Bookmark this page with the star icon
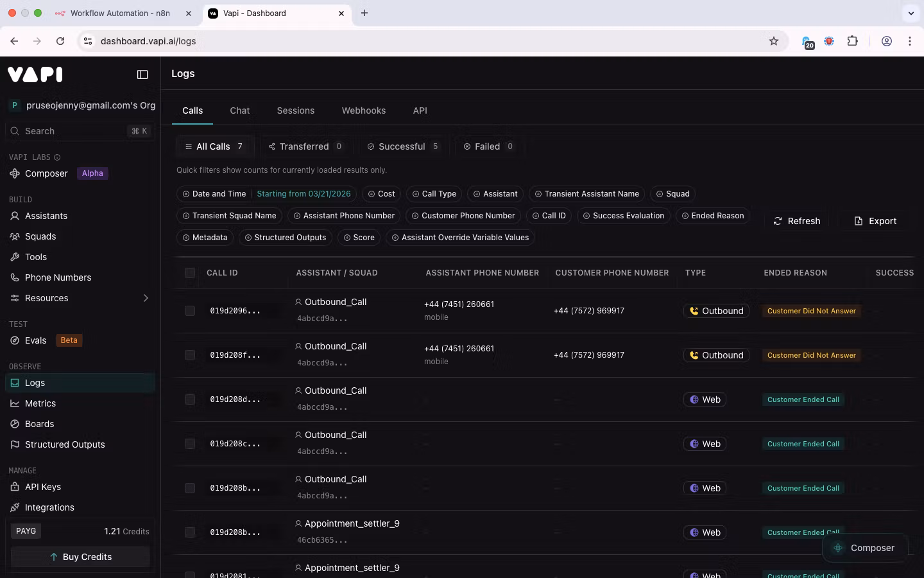Image resolution: width=924 pixels, height=578 pixels. coord(774,41)
